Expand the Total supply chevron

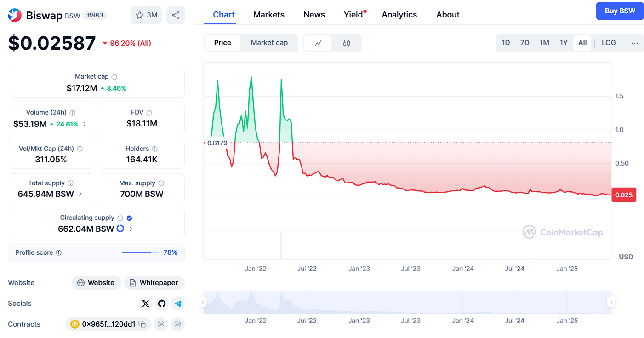(80, 194)
